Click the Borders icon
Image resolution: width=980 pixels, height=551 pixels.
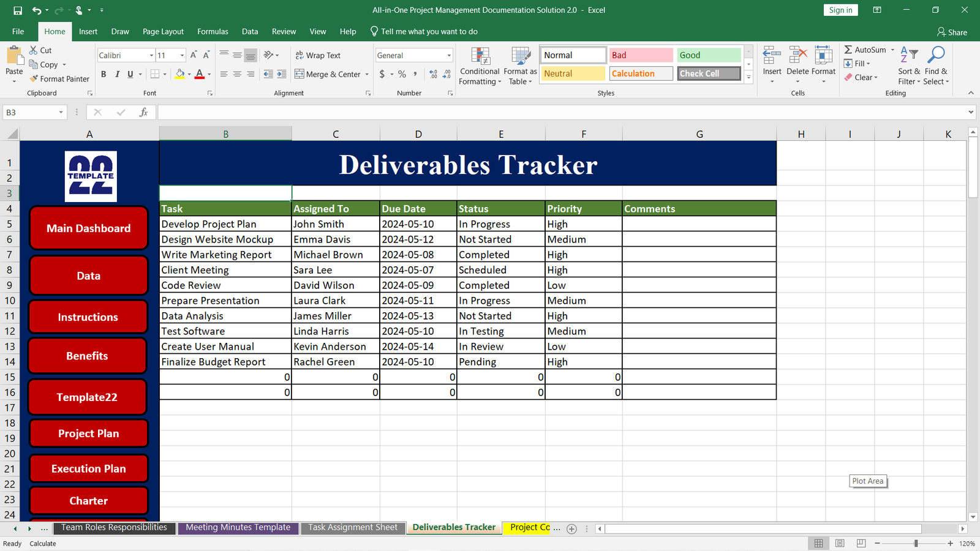[155, 74]
